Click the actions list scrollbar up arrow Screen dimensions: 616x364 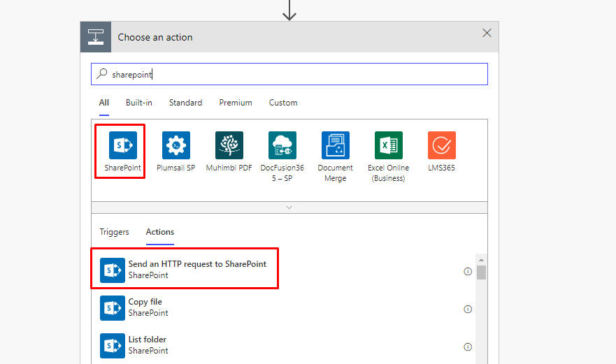[x=481, y=260]
